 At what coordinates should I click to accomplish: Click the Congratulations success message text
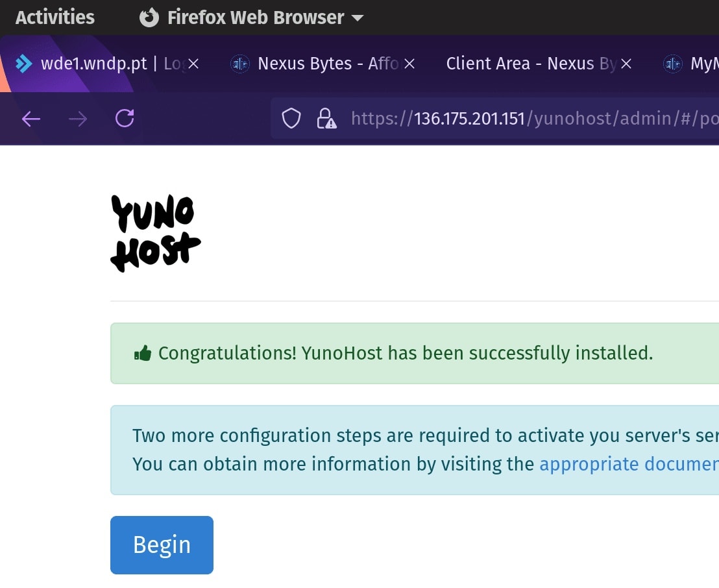click(x=406, y=353)
